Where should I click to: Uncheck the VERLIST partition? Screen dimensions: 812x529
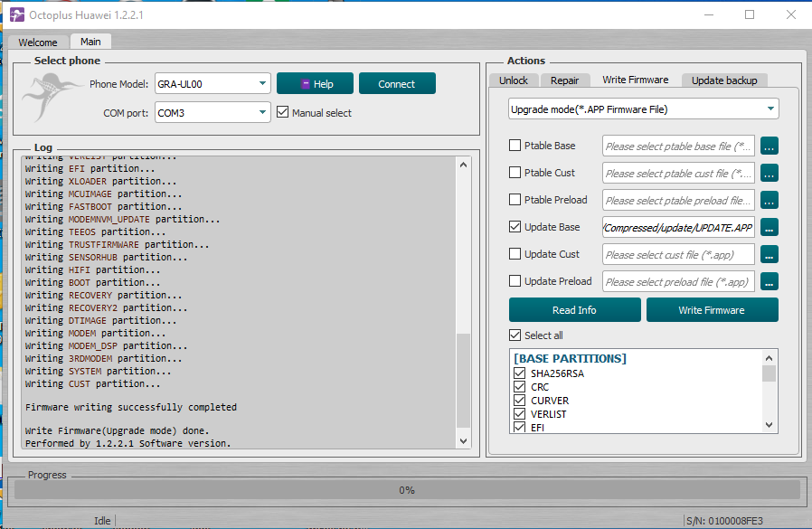(519, 413)
